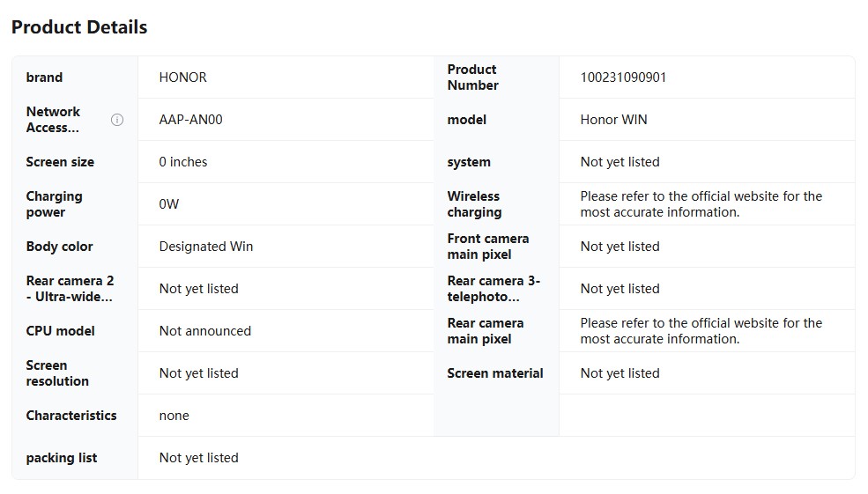The height and width of the screenshot is (494, 868).
Task: Click the packing list label
Action: click(62, 458)
